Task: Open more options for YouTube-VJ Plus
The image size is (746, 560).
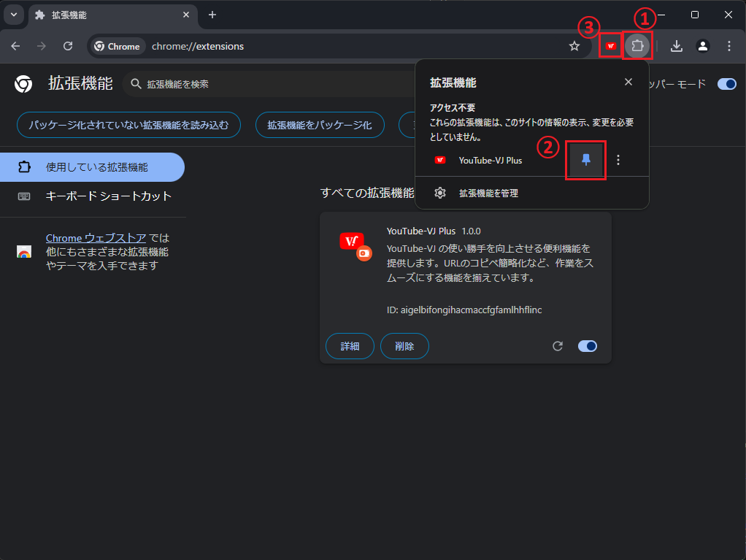Action: click(618, 160)
